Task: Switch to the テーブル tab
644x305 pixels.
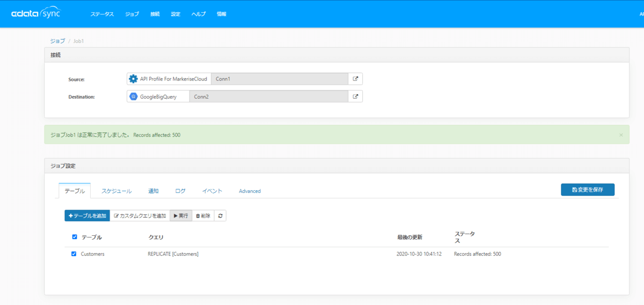Action: [75, 191]
